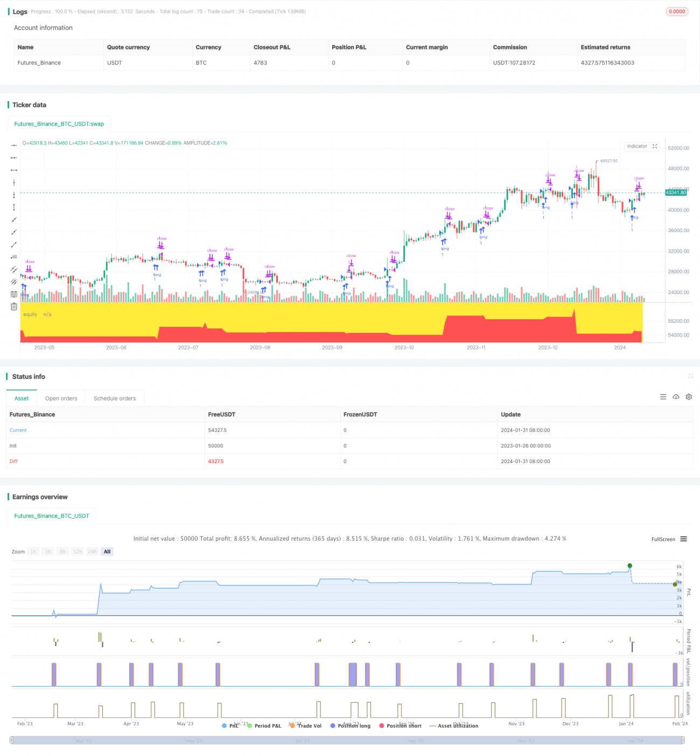Set the zoom range to 8h

62,551
